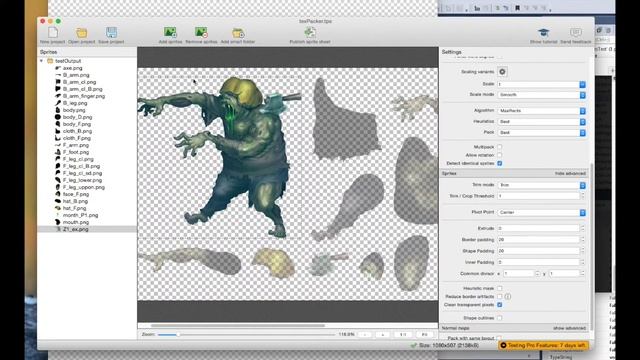The image size is (640, 360).
Task: Click the cloth_B.png sprite thumbnail icon
Action: (x=58, y=131)
